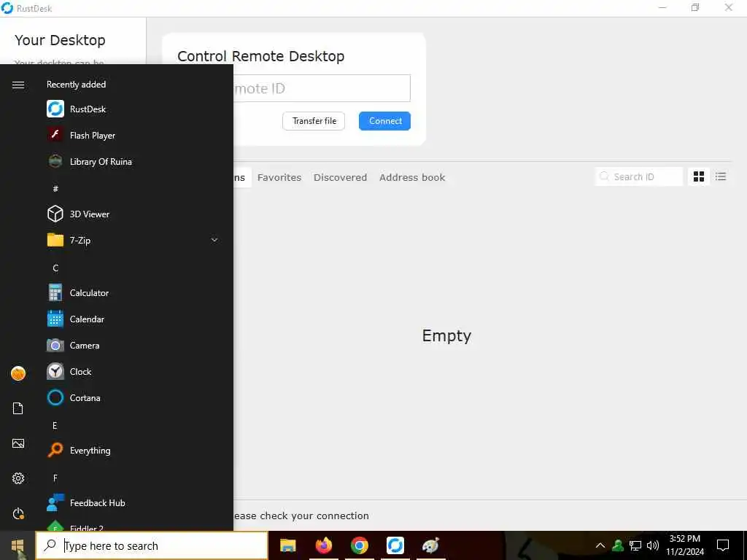Open the 7-Zip folder entry

pos(133,240)
